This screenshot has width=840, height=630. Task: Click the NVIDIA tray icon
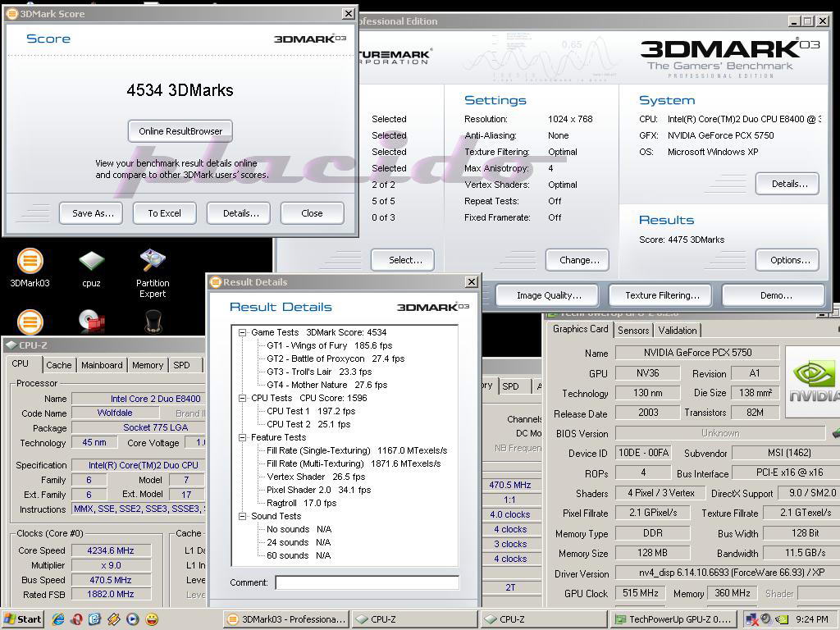click(782, 619)
